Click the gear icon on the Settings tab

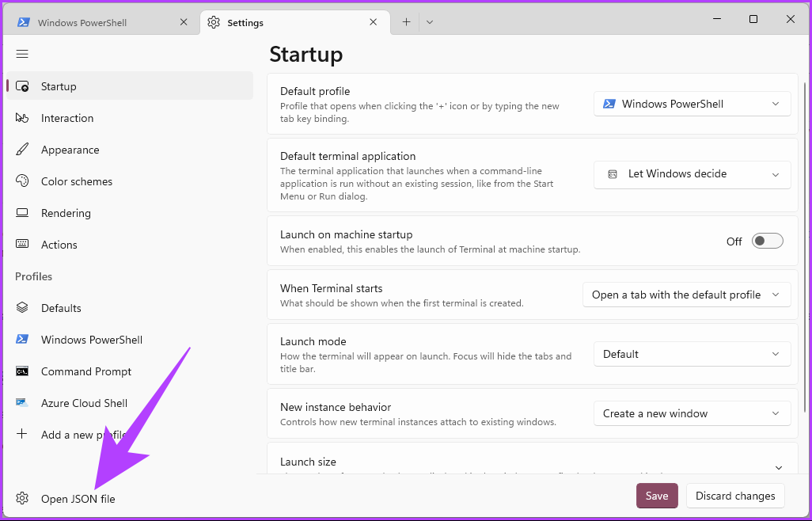pyautogui.click(x=214, y=22)
